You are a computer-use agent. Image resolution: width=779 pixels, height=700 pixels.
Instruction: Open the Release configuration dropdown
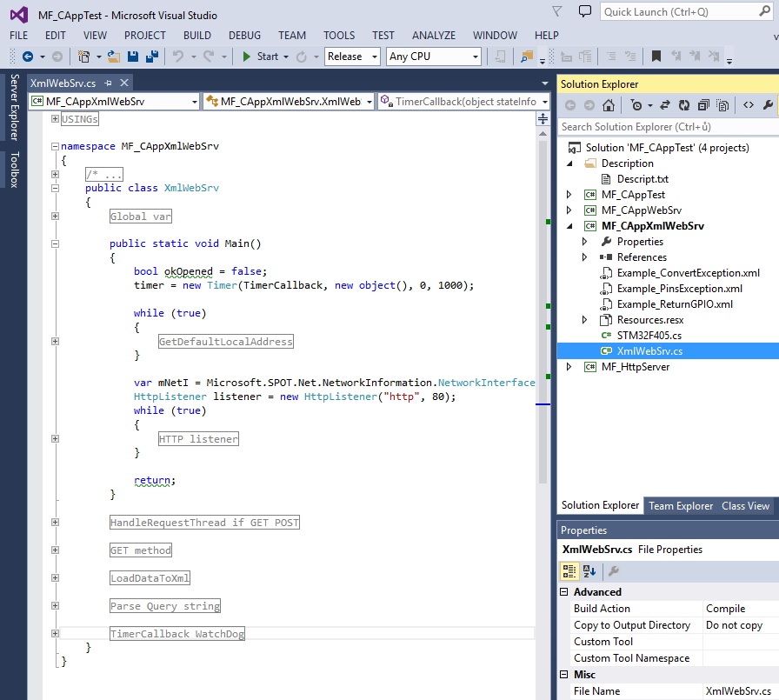[352, 57]
